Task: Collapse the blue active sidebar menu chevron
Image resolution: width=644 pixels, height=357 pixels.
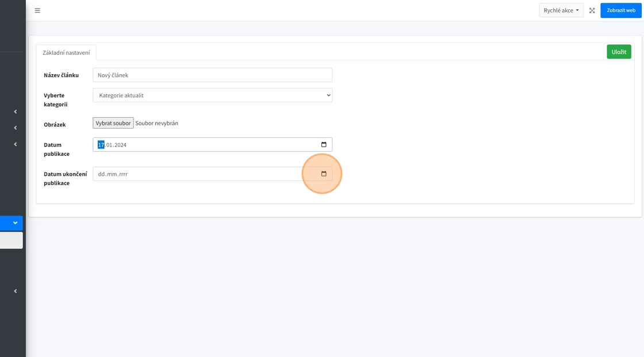Action: [x=15, y=223]
